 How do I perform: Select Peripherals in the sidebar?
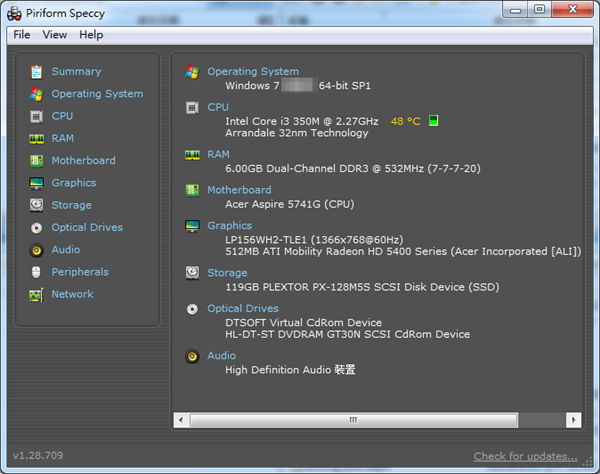pos(80,272)
